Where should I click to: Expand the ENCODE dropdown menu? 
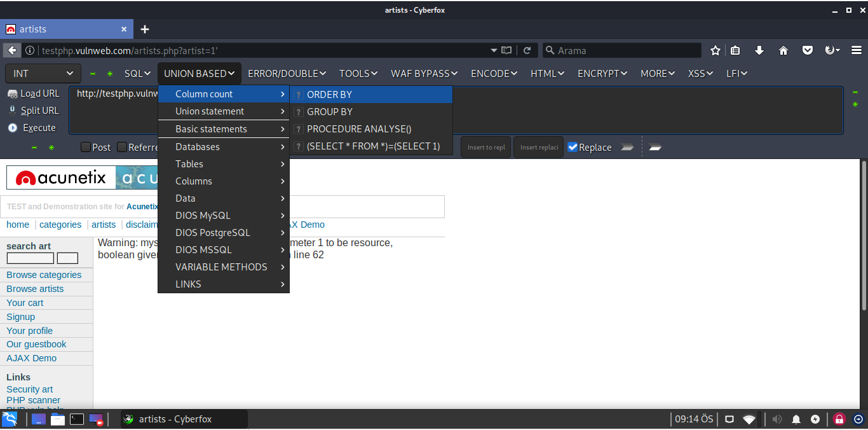pos(494,74)
